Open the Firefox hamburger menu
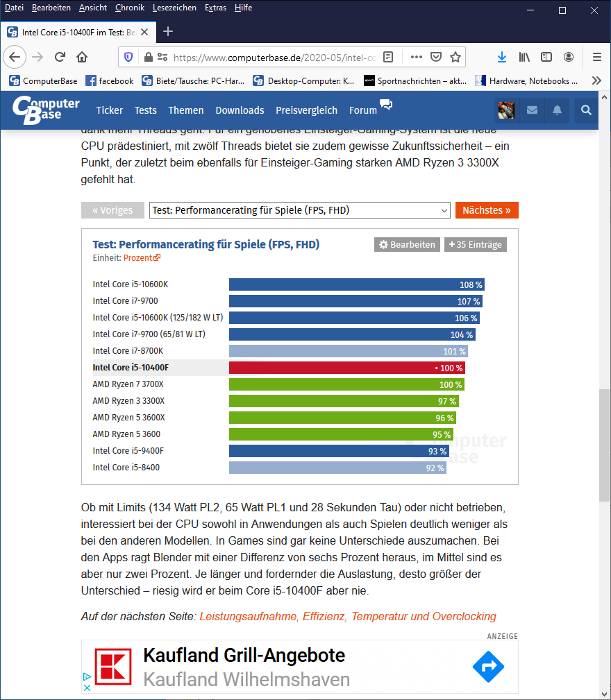This screenshot has width=611, height=700. [x=596, y=57]
